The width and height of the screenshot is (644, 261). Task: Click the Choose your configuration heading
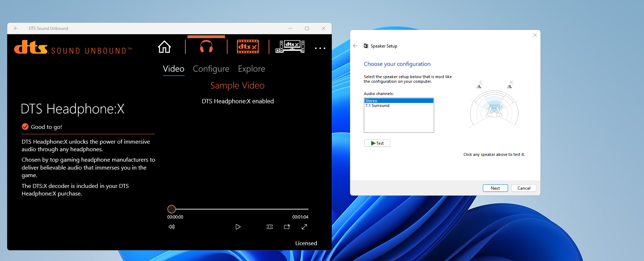pyautogui.click(x=397, y=64)
